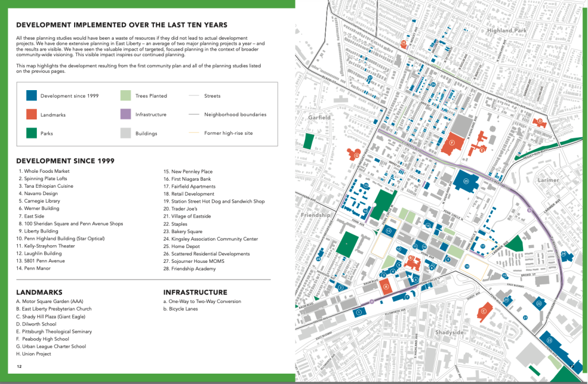Click map marker 7 on the map
Screen dimensions: 588x384
click(x=407, y=297)
